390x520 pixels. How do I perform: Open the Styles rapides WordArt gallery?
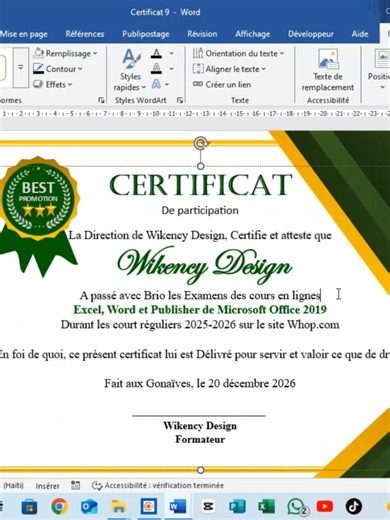pyautogui.click(x=130, y=71)
